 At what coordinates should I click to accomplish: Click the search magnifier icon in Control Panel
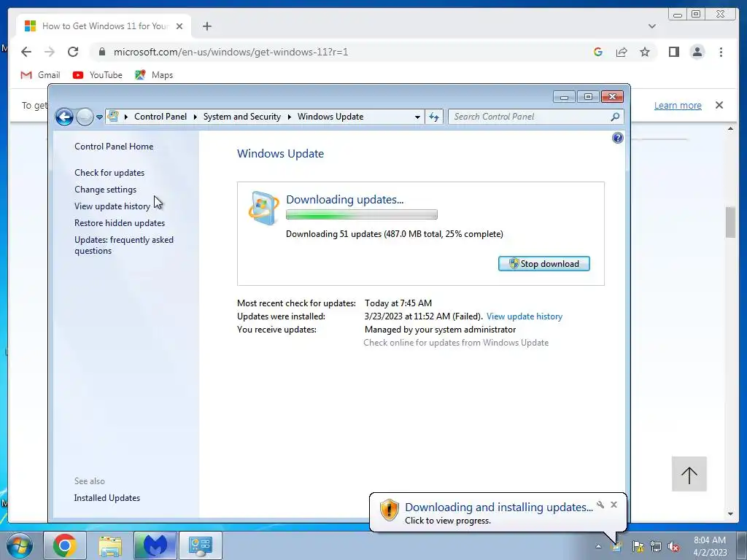pyautogui.click(x=615, y=117)
